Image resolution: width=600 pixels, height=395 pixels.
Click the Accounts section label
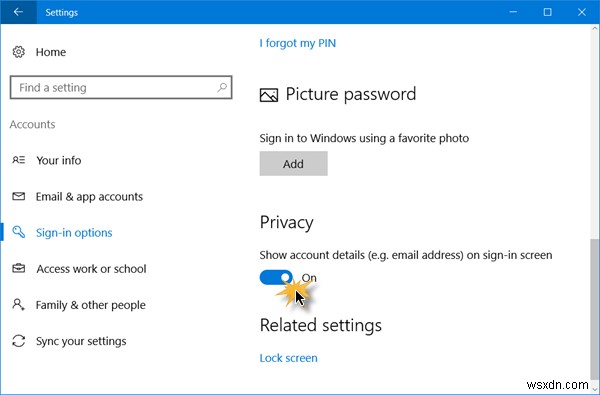33,124
